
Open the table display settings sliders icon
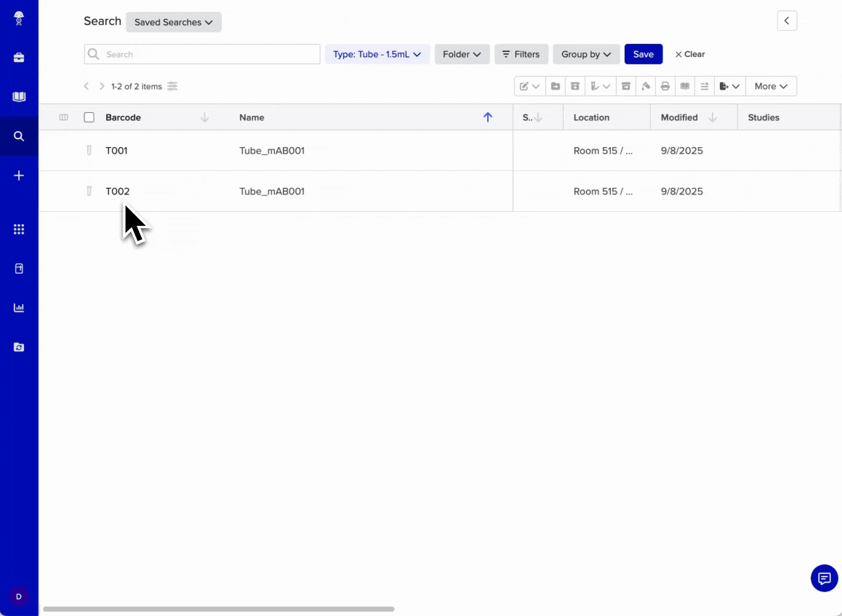click(172, 86)
